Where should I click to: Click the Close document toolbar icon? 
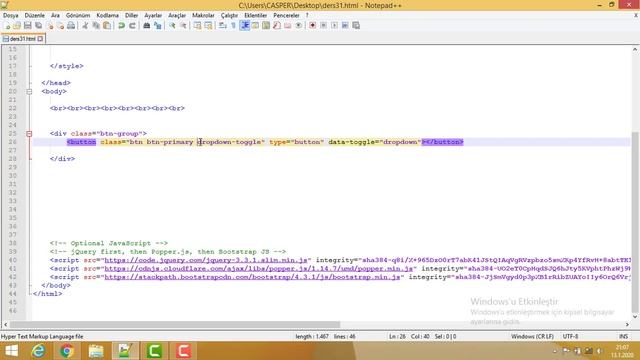click(50, 26)
